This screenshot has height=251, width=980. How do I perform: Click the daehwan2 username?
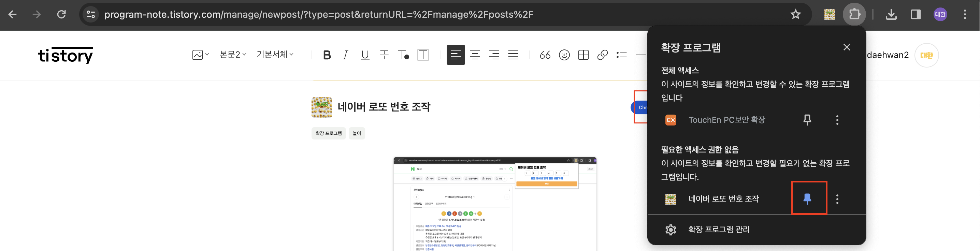tap(888, 55)
